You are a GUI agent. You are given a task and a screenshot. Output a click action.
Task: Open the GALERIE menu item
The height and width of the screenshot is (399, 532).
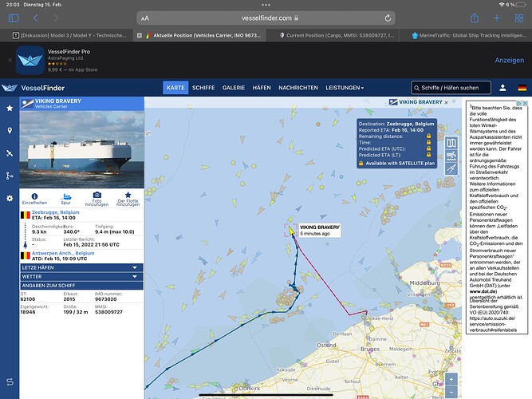[x=234, y=88]
